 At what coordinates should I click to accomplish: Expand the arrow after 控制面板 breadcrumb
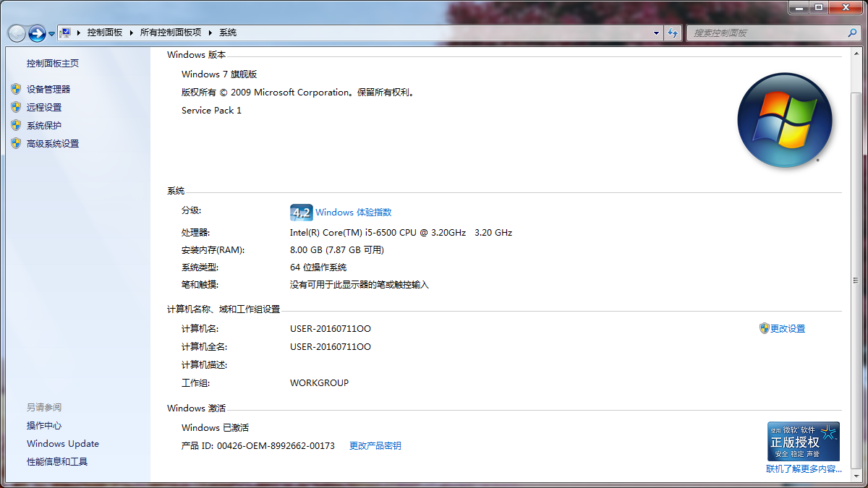[132, 33]
